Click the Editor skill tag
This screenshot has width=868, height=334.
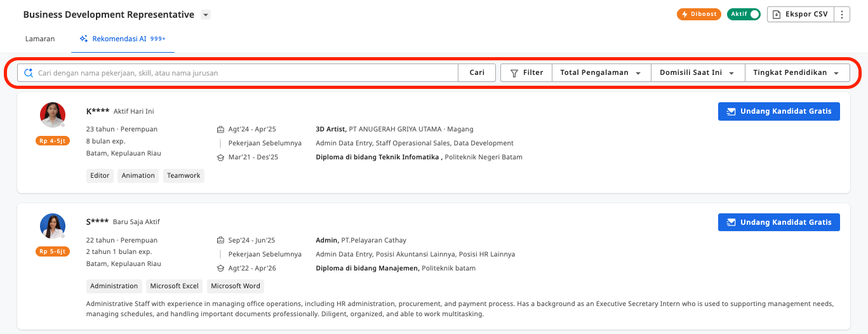pos(100,176)
